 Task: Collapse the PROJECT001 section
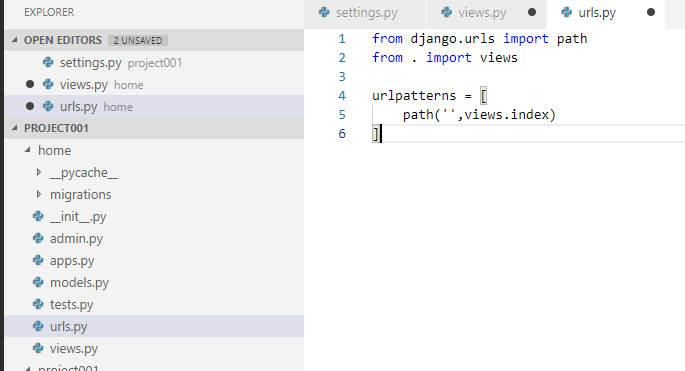[x=15, y=128]
